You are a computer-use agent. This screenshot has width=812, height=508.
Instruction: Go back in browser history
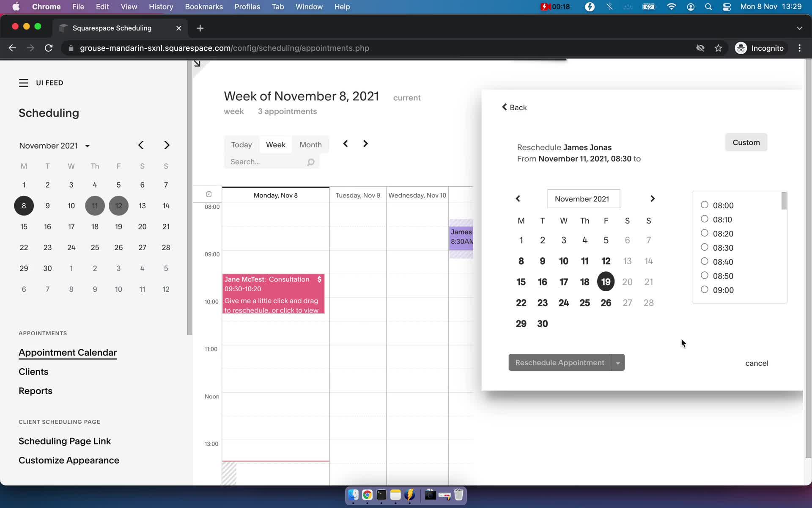(x=12, y=48)
